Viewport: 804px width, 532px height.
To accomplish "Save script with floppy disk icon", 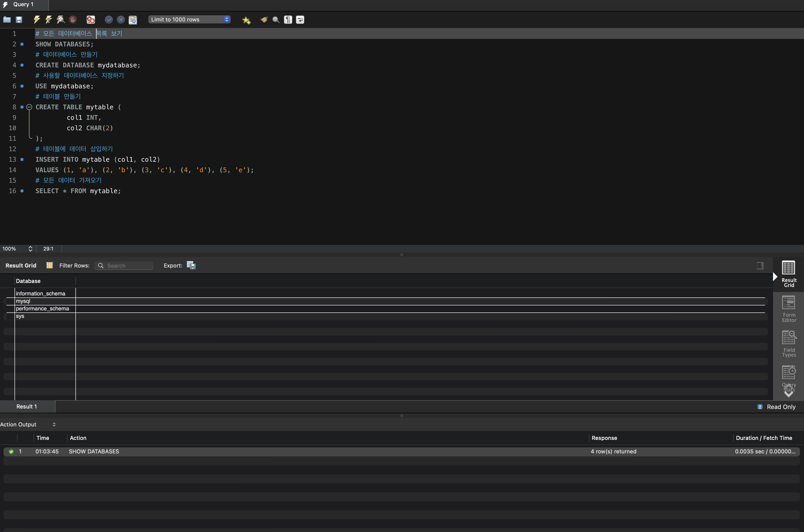I will [19, 20].
